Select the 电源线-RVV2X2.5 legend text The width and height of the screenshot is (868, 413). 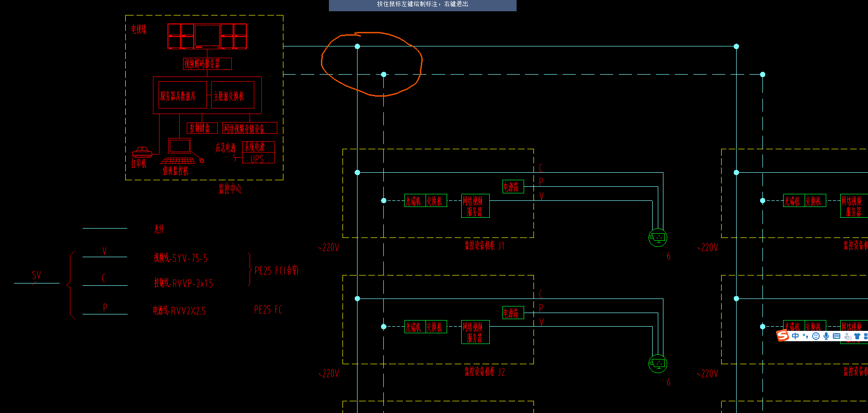[179, 310]
